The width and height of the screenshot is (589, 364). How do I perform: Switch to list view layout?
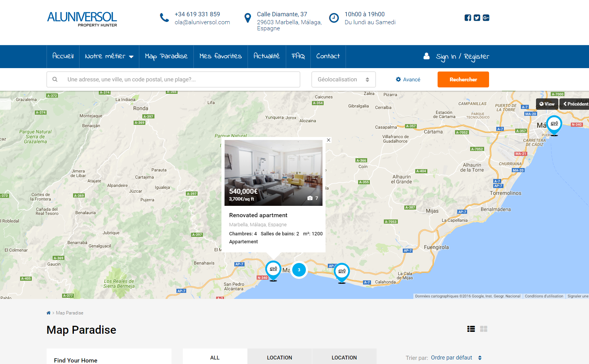point(471,329)
